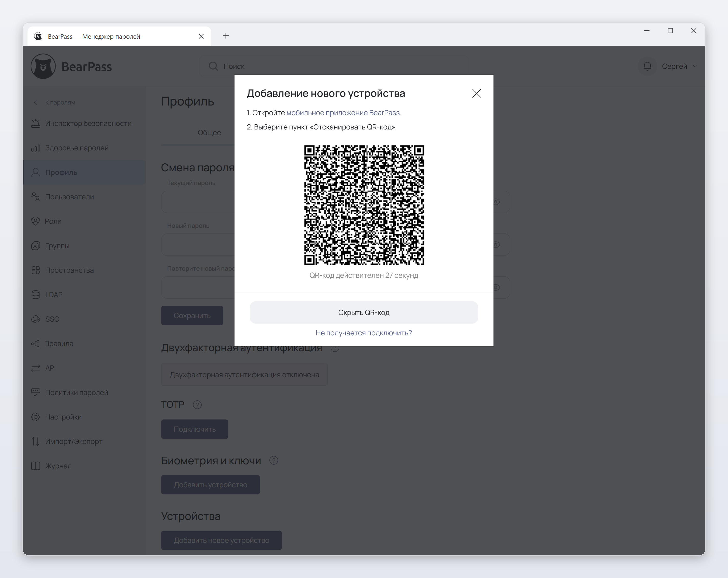Image resolution: width=728 pixels, height=578 pixels.
Task: Open Импорт/Экспорт in the sidebar
Action: coord(84,441)
